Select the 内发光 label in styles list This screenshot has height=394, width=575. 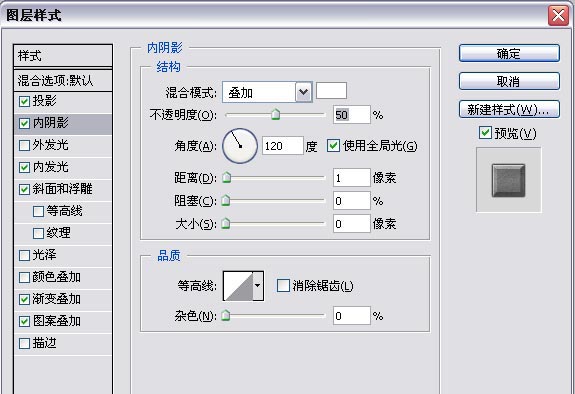[x=51, y=167]
